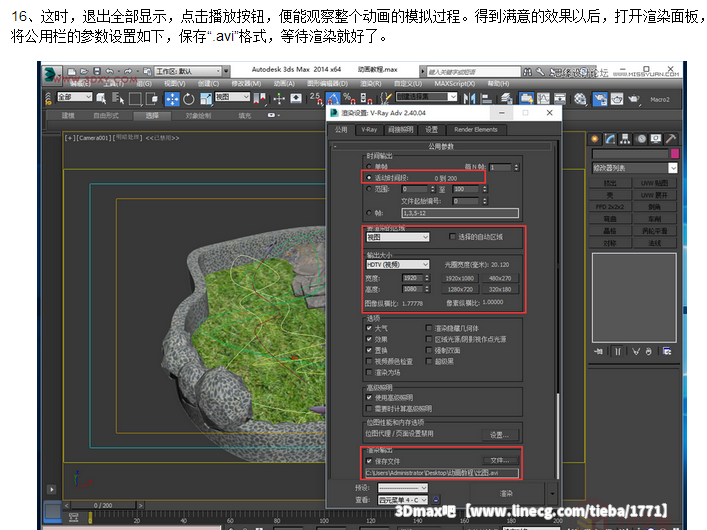Open the Create panel star icon
Screen dimensions: 707x530
pyautogui.click(x=595, y=139)
